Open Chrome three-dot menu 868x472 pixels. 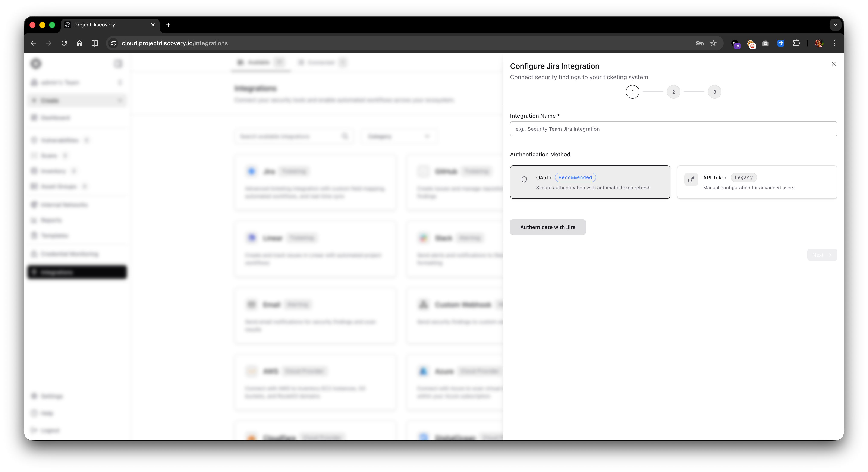coord(835,43)
